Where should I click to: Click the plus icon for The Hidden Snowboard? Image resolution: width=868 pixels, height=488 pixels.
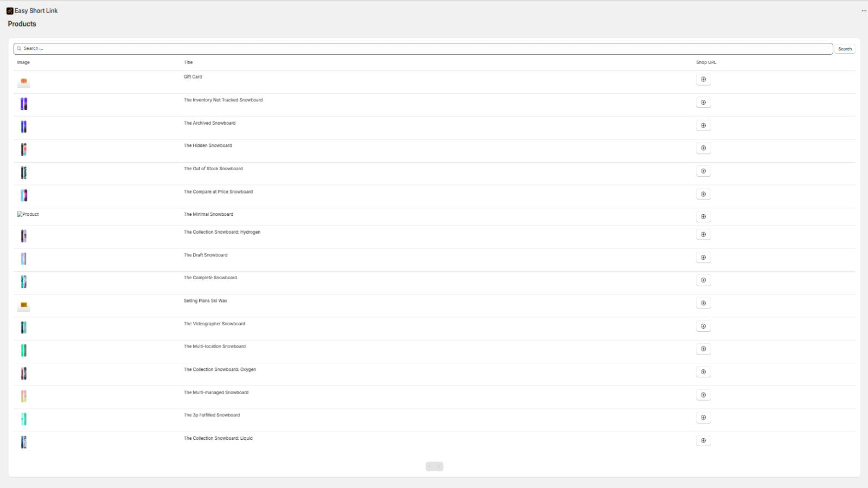point(703,148)
